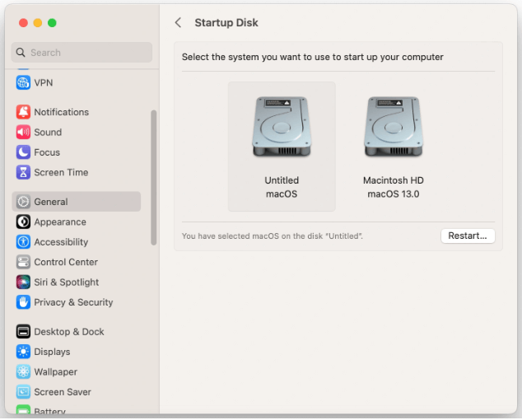This screenshot has width=522, height=420.
Task: Open Wallpaper settings
Action: tap(77, 371)
